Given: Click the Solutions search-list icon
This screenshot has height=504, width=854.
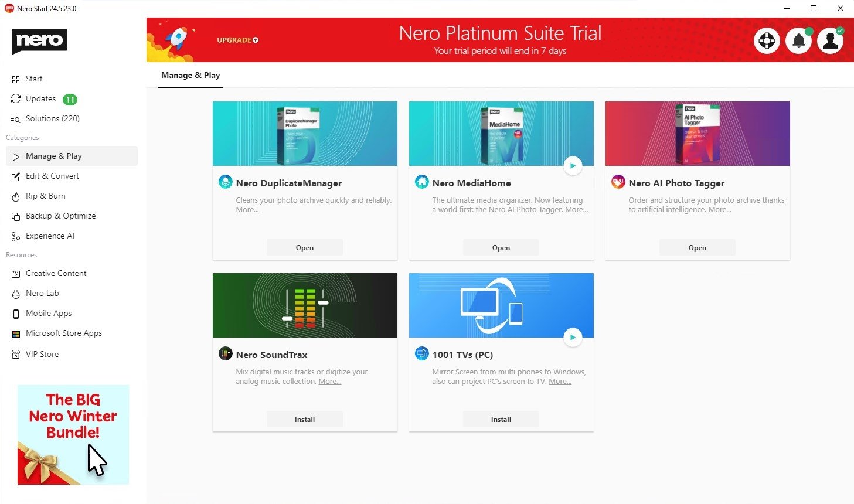Looking at the screenshot, I should [x=16, y=119].
